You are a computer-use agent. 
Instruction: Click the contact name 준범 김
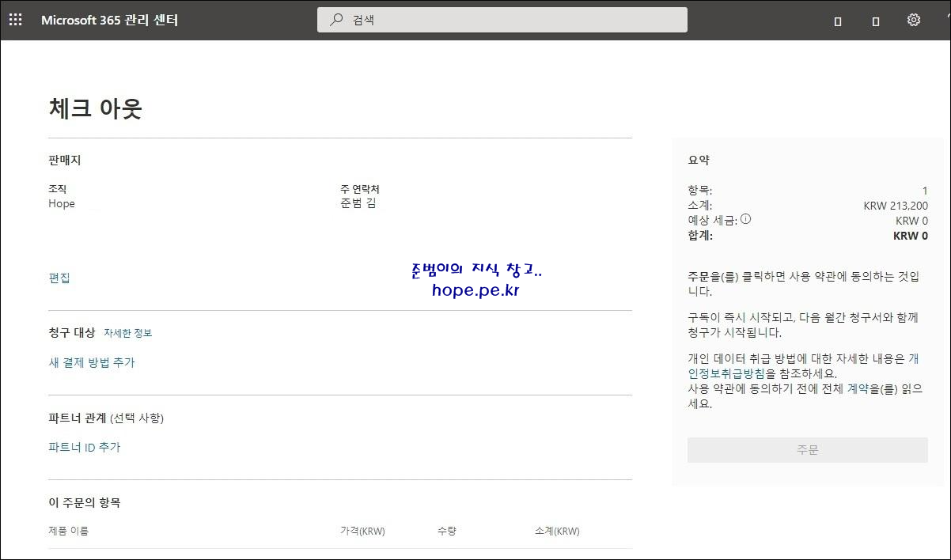pos(358,204)
